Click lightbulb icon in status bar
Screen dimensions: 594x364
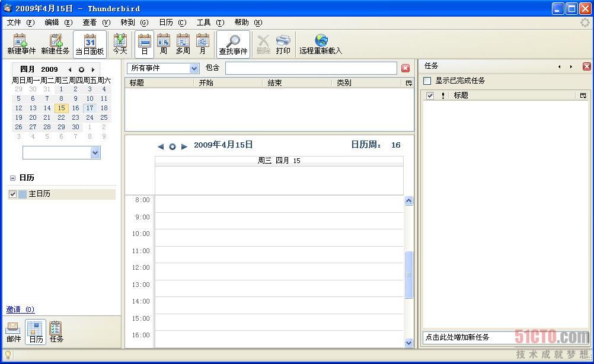click(8, 355)
